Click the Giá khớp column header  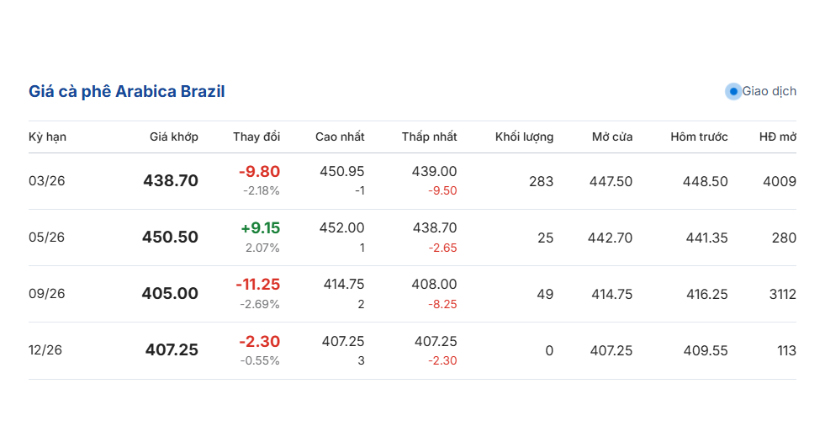pyautogui.click(x=174, y=137)
